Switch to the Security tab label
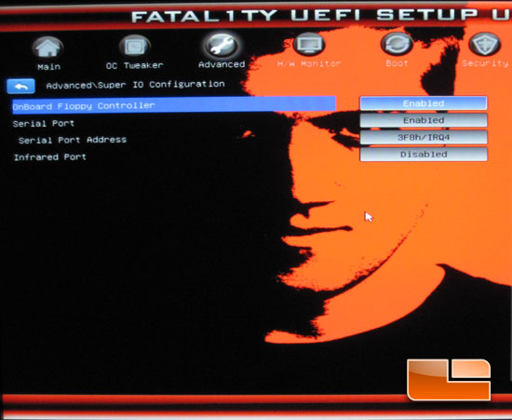The image size is (512, 420). click(x=485, y=63)
